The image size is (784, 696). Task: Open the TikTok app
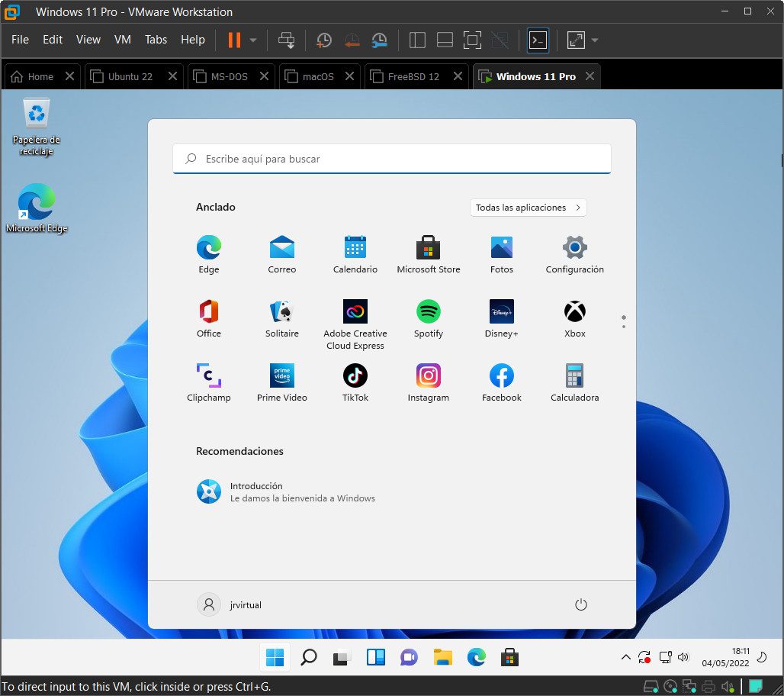point(355,383)
